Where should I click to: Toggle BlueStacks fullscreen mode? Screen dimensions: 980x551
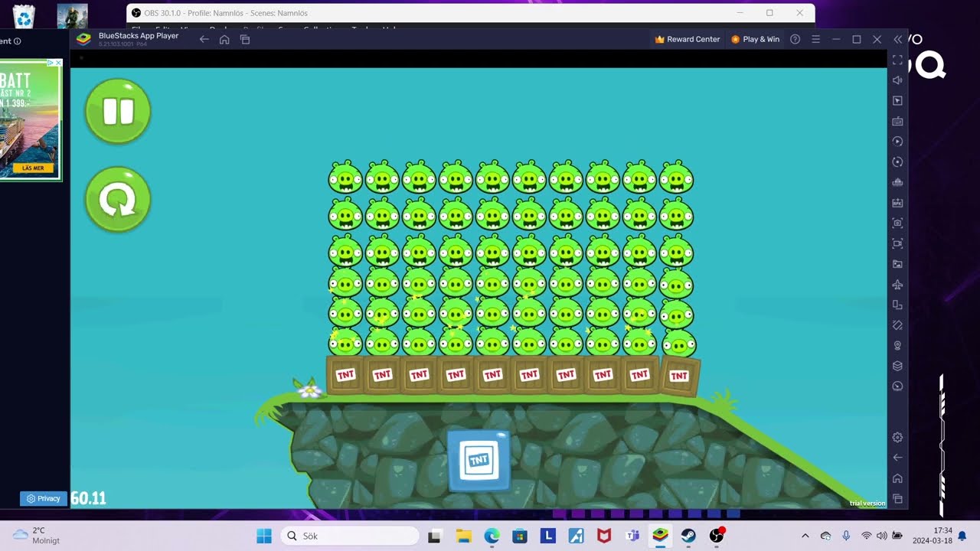(897, 60)
